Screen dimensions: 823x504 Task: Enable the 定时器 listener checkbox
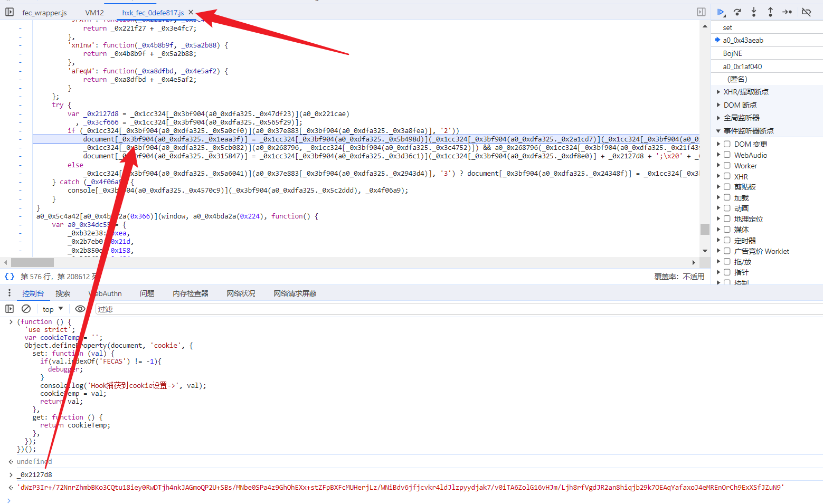coord(727,240)
